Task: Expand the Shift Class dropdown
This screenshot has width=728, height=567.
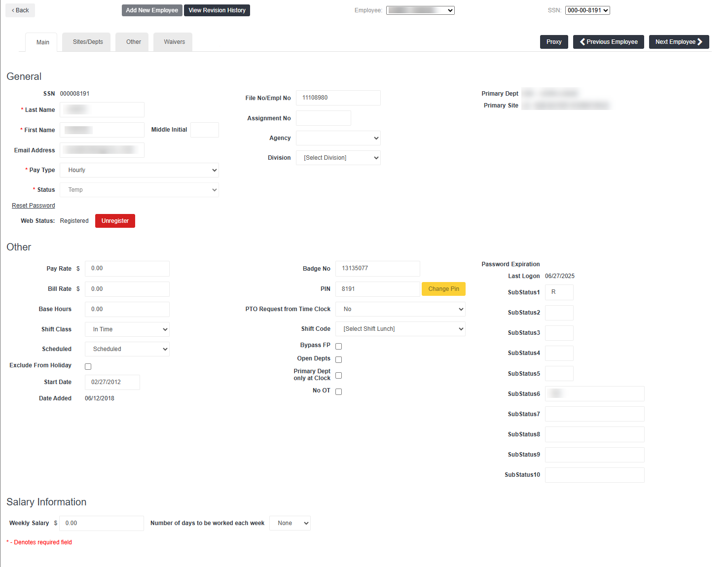Action: pos(127,329)
